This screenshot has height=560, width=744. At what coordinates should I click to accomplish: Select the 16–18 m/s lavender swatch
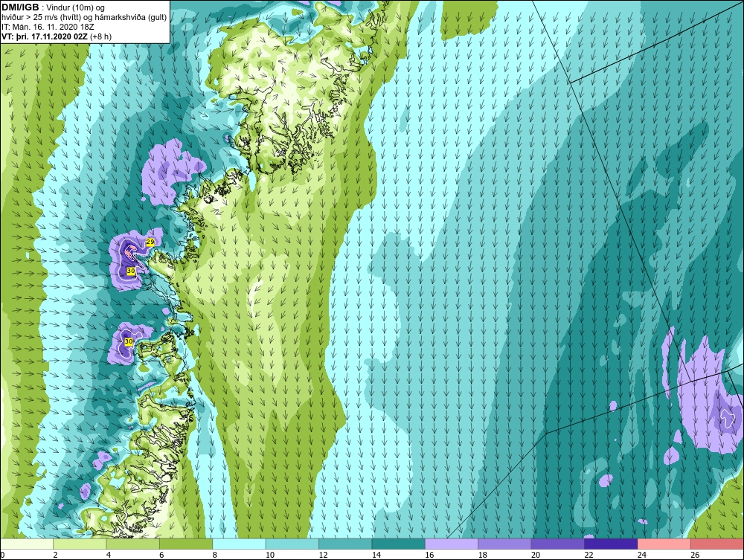tap(452, 544)
